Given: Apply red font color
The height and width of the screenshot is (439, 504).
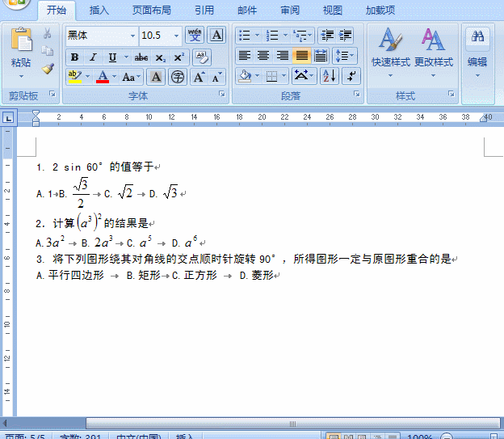Looking at the screenshot, I should 103,78.
